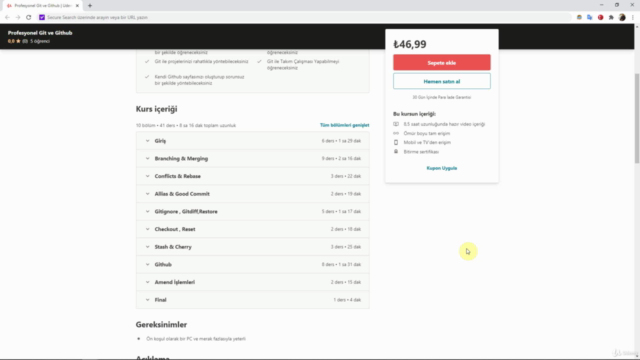Click the 30 Gün İçinde Para İade Garantisi text
Screen dimensions: 640x360
coord(442,98)
